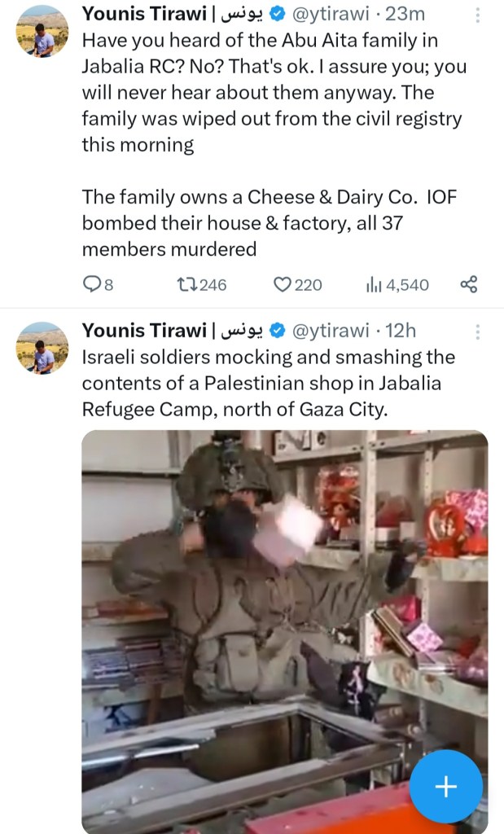Tap @ytirawi handle on first tweet
The height and width of the screenshot is (834, 504).
click(331, 15)
